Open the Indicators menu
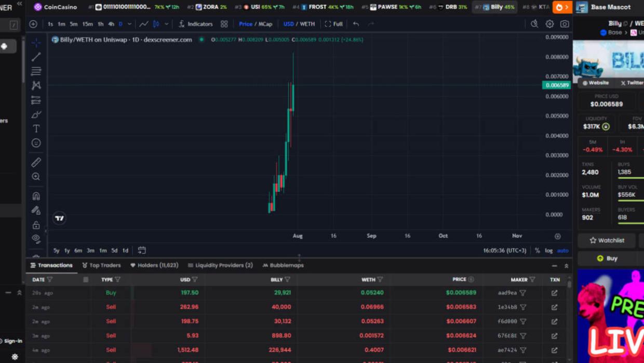This screenshot has height=363, width=644. coord(195,24)
